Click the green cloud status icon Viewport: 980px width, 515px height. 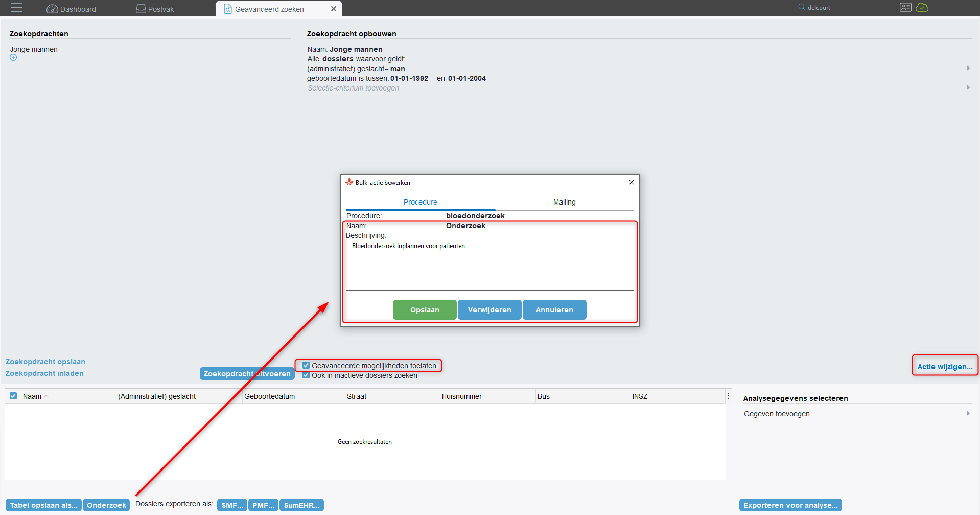[922, 7]
